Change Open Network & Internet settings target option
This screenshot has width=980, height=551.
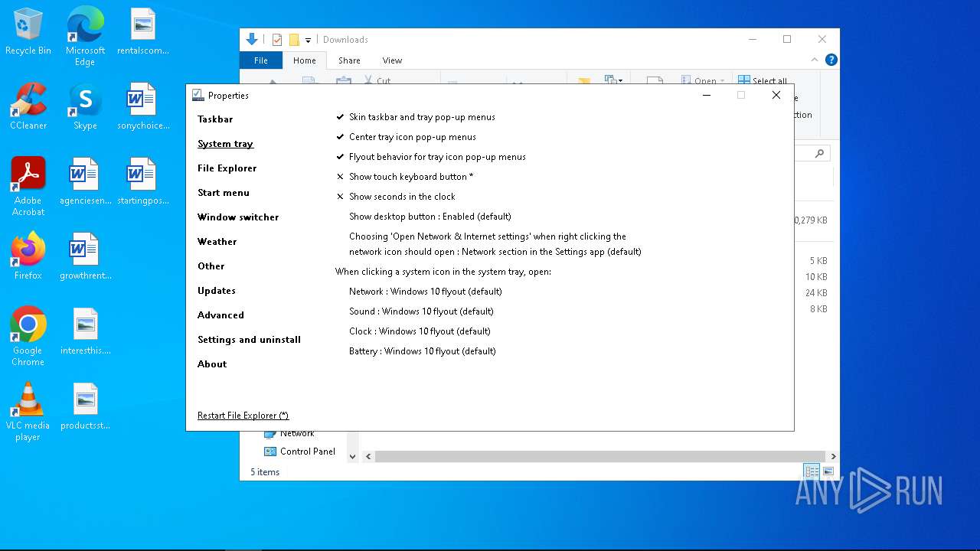[495, 244]
